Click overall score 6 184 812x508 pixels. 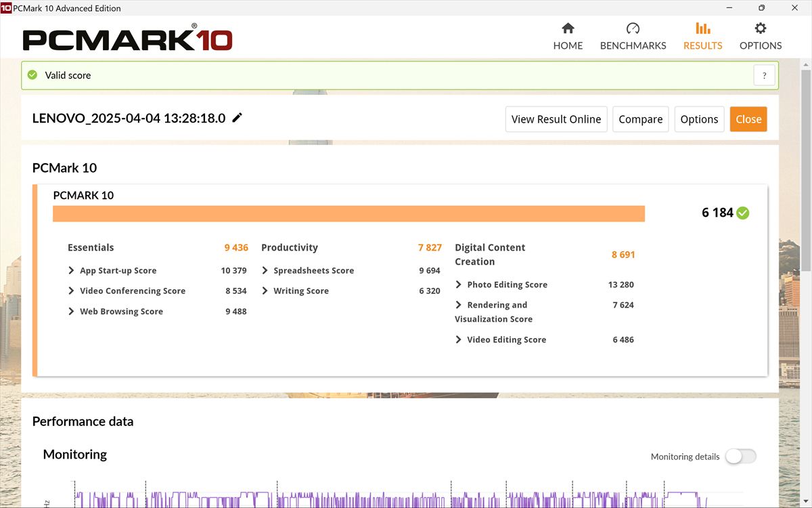tap(717, 213)
